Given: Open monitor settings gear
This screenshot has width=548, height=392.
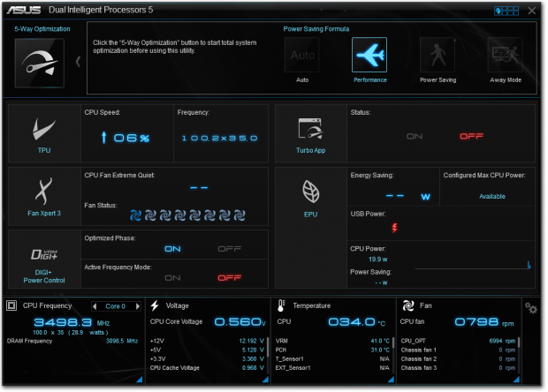Looking at the screenshot, I should (530, 307).
